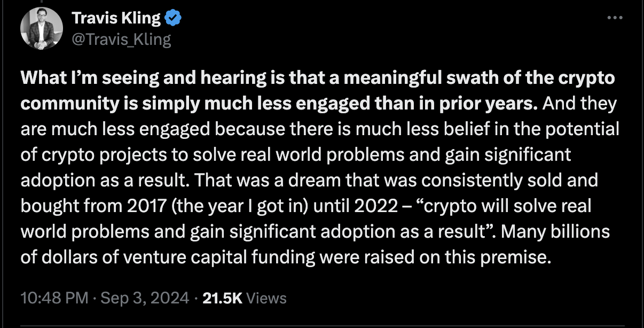This screenshot has width=644, height=328.
Task: Click the 21.5K view count
Action: click(223, 298)
